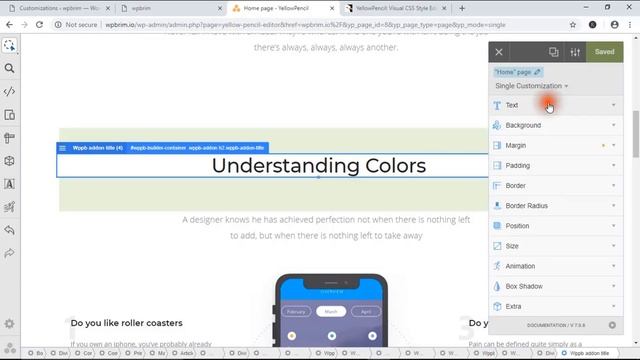The width and height of the screenshot is (640, 360).
Task: Reload the current page
Action: 39,25
